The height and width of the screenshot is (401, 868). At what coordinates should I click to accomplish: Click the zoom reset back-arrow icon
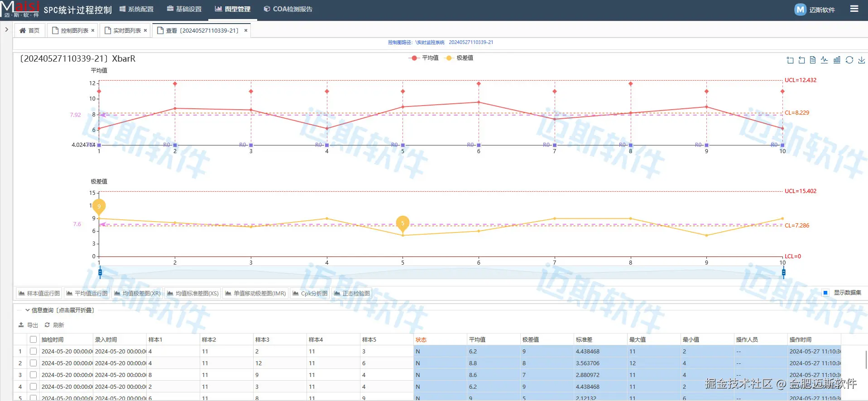(x=801, y=60)
